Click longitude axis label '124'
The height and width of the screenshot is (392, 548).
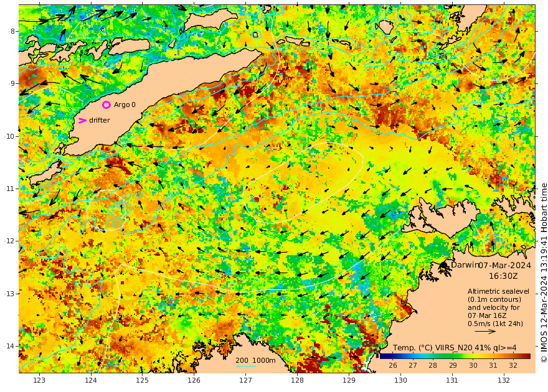[x=91, y=380]
